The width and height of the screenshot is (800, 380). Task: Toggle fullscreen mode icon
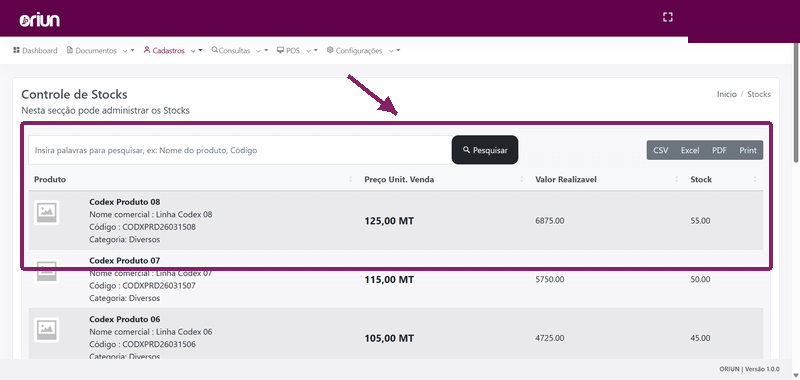point(667,17)
